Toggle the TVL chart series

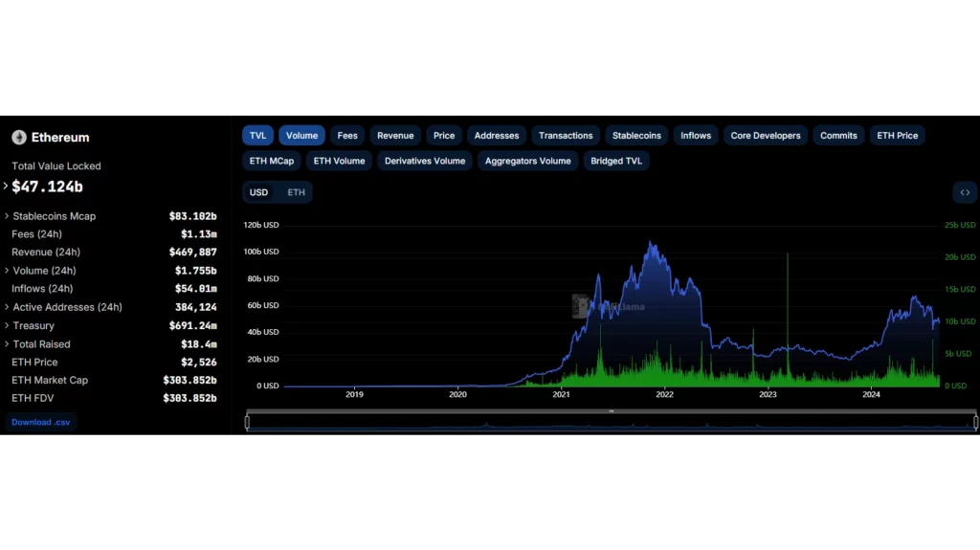[x=257, y=136]
